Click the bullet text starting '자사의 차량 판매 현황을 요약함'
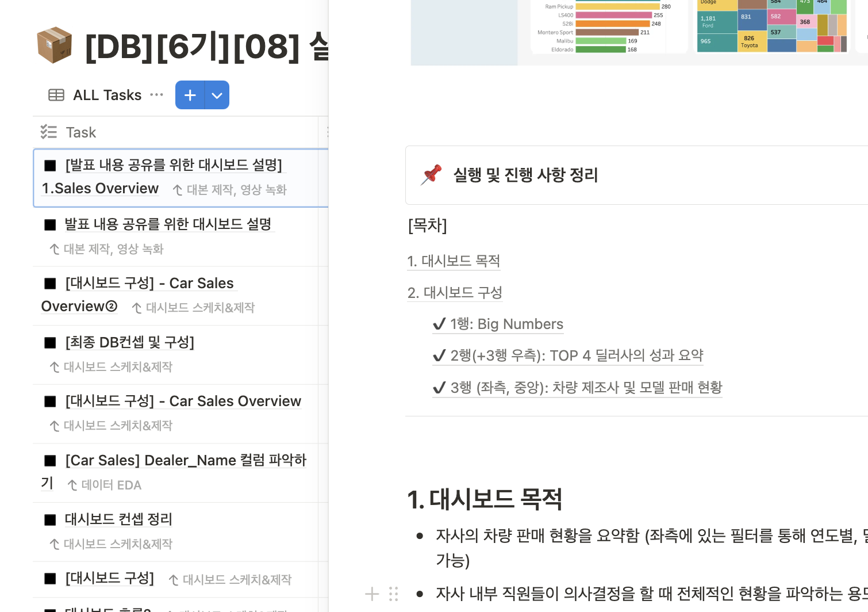This screenshot has width=868, height=612. [x=652, y=548]
